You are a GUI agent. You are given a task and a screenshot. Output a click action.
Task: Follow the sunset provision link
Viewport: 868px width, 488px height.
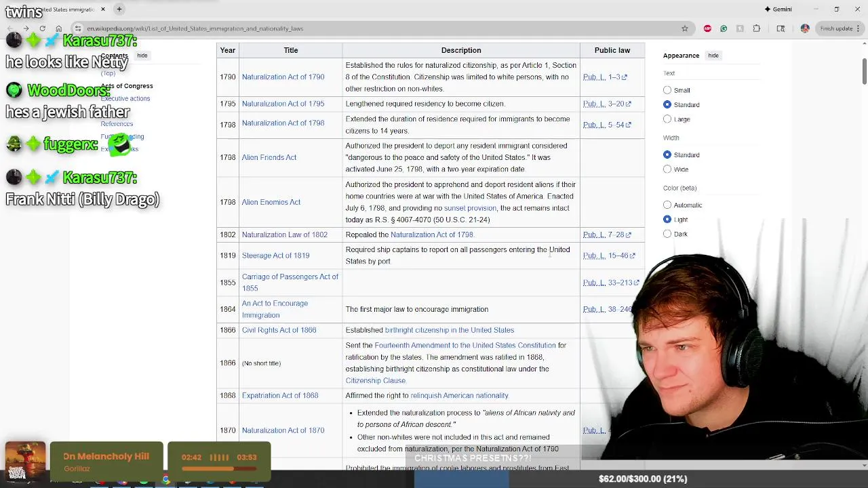(x=470, y=208)
